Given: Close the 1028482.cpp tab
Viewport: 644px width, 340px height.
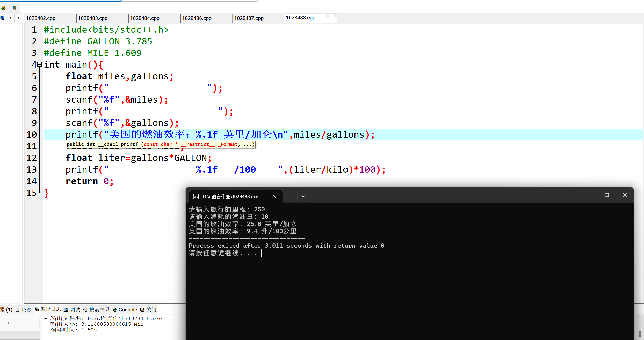Looking at the screenshot, I should click(x=67, y=17).
